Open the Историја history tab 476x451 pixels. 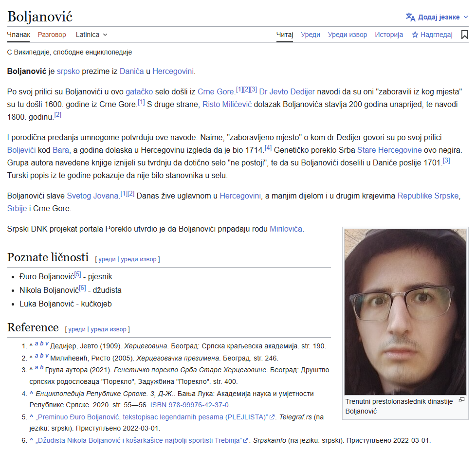tap(389, 35)
